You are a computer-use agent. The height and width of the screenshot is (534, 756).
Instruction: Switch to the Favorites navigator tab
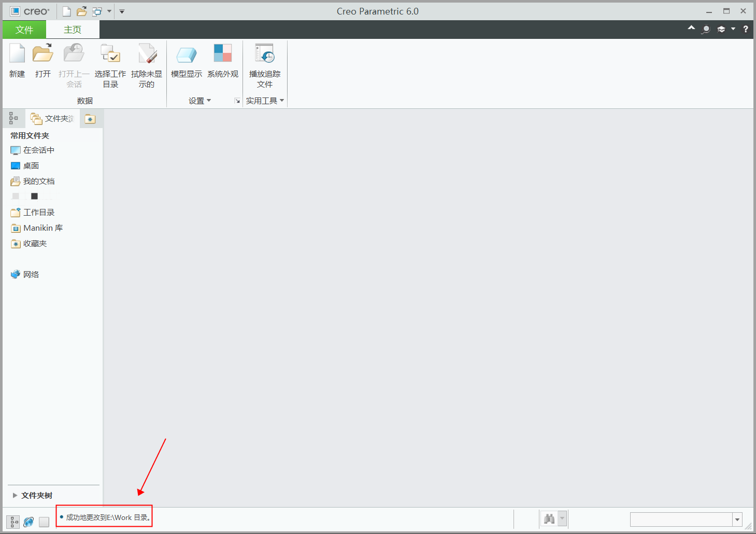(x=90, y=119)
